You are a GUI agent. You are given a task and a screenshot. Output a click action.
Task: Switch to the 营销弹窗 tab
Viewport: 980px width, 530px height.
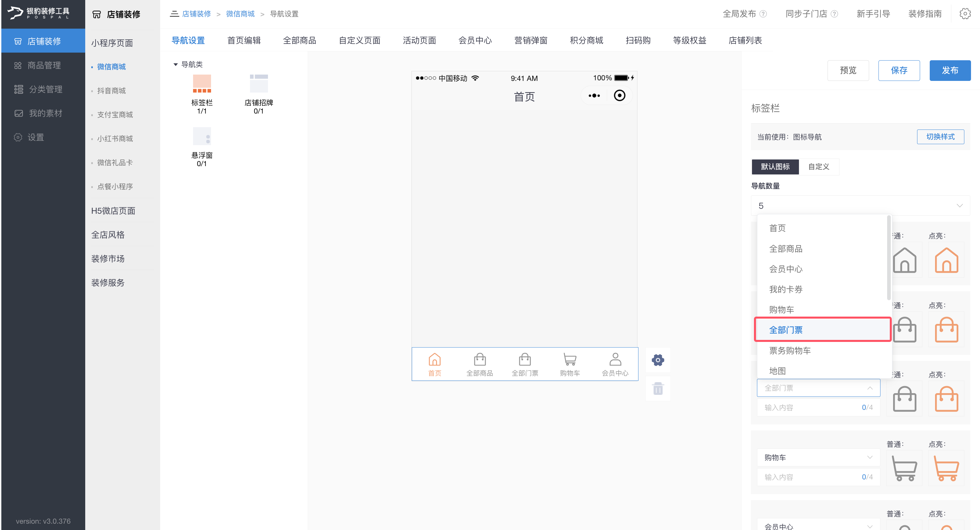point(531,40)
